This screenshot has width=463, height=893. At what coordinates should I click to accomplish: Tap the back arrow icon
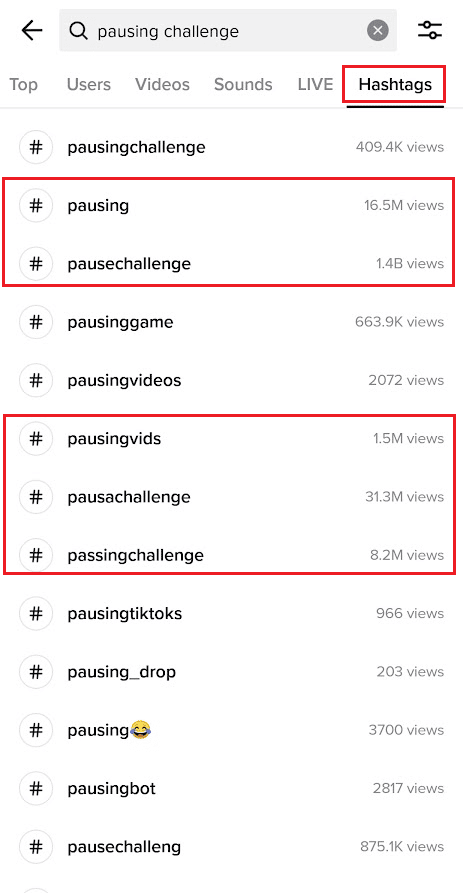coord(32,31)
